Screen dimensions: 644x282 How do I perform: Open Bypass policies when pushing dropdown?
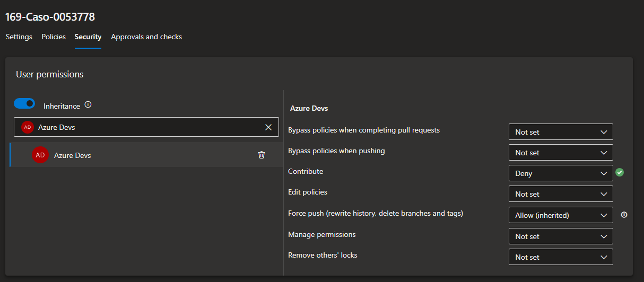tap(560, 153)
